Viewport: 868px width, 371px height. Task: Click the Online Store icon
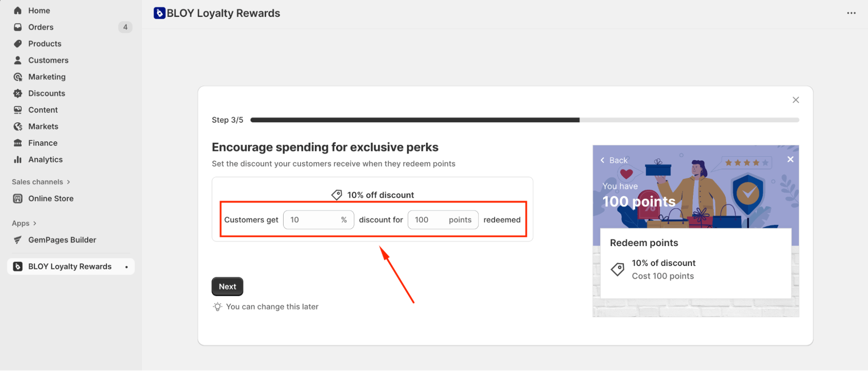click(x=18, y=199)
